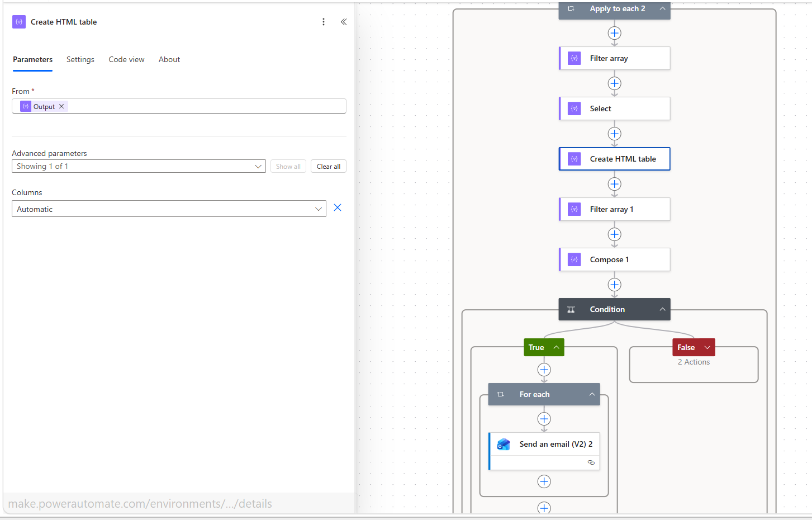Select the Condition control icon
812x520 pixels.
(x=571, y=309)
